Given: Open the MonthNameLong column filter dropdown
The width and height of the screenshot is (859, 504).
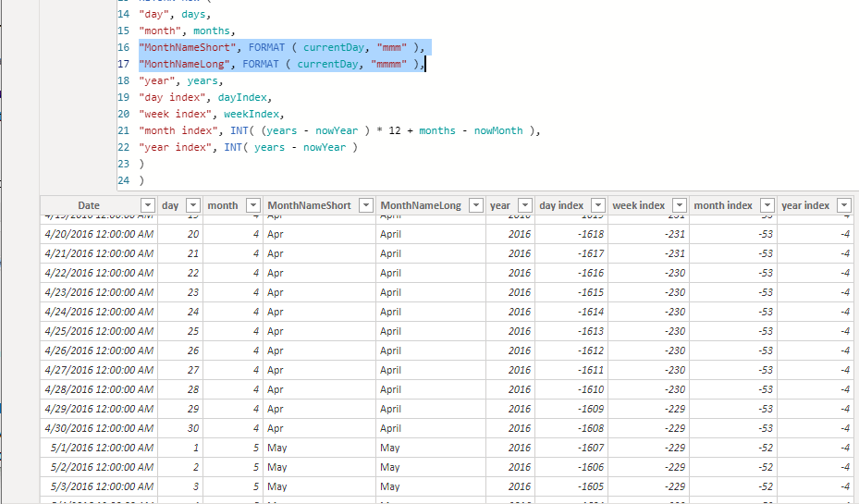Looking at the screenshot, I should [475, 205].
